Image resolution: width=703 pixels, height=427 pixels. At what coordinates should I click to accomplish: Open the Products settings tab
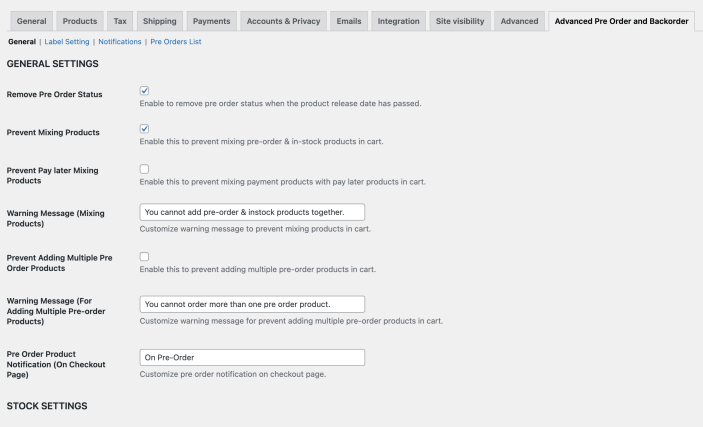79,21
